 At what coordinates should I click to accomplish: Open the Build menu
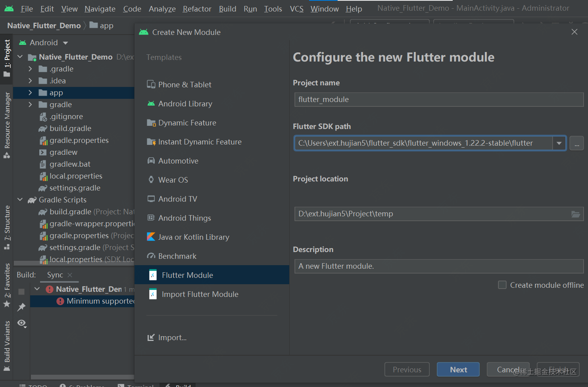coord(227,9)
